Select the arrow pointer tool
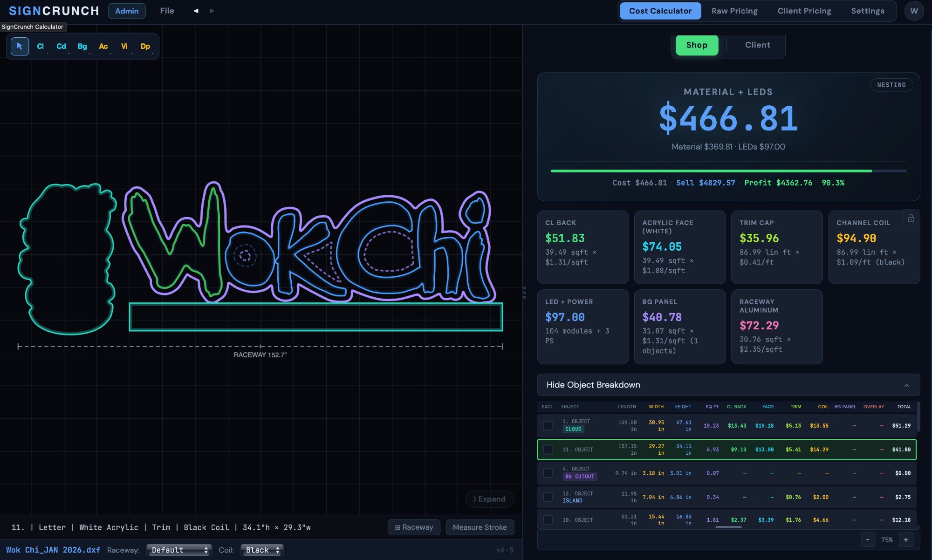 (x=20, y=46)
